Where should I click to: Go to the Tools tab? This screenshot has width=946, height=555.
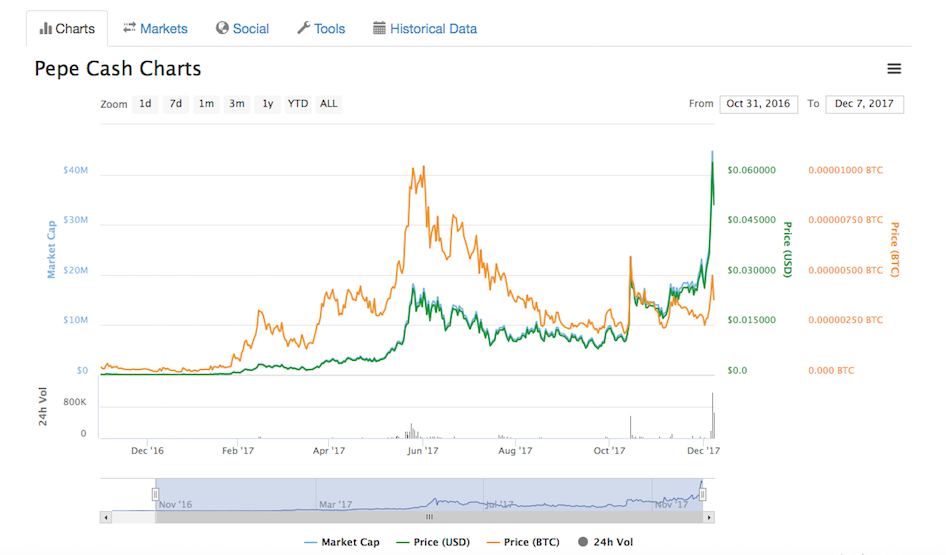[x=321, y=28]
